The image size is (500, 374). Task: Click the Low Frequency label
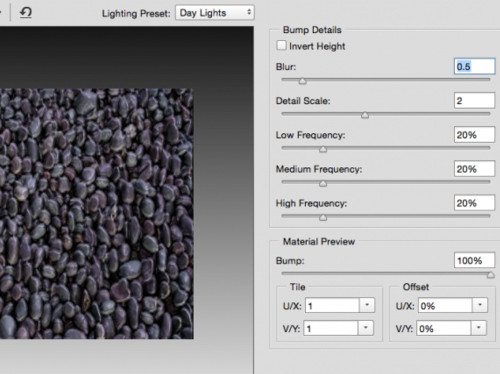310,135
